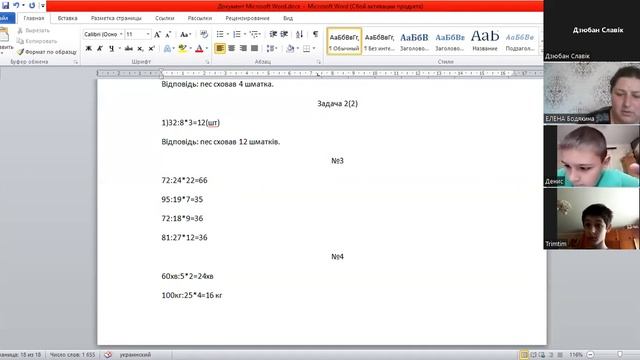Screen dimensions: 640x360
Task: Apply red font color
Action: click(199, 49)
